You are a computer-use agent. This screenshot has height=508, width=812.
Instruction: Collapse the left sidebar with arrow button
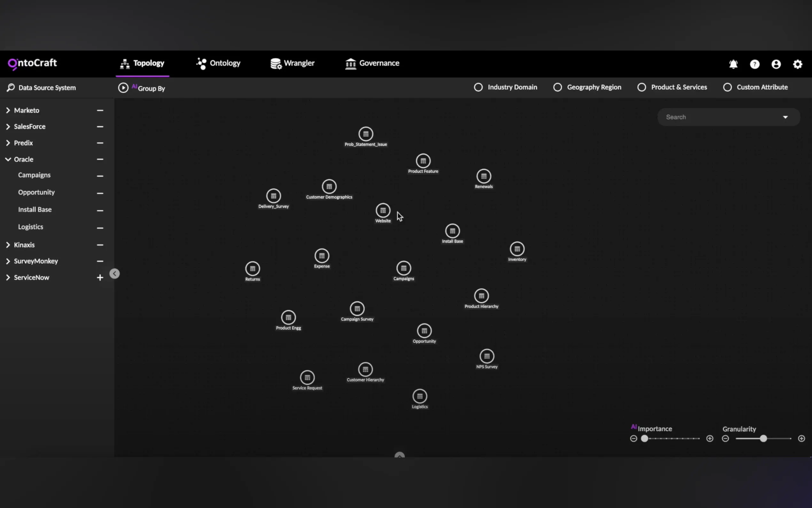(114, 274)
